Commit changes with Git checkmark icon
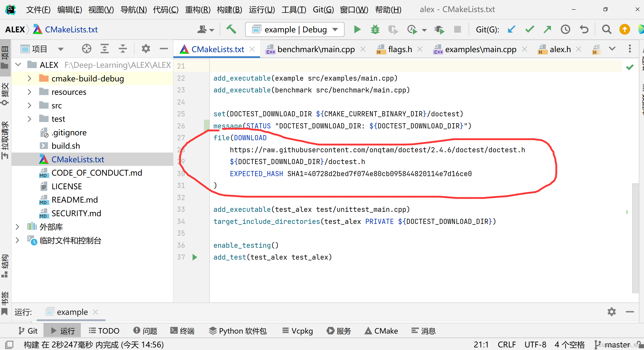This screenshot has width=644, height=350. point(530,30)
